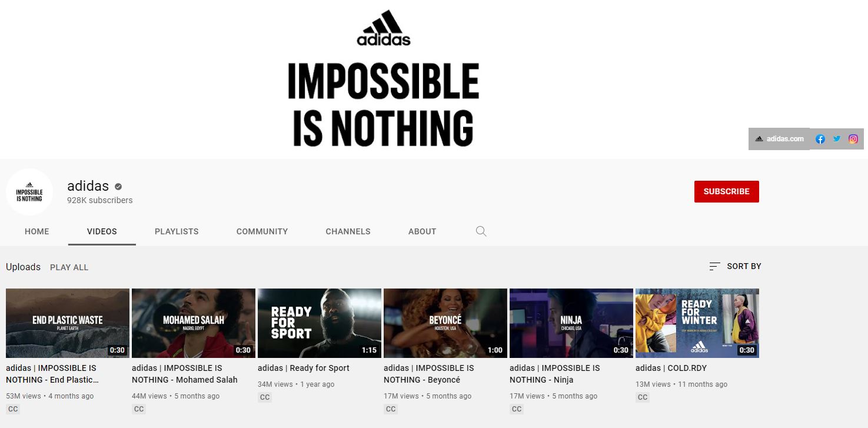868x428 pixels.
Task: Click CC badge under End Plastic video
Action: pos(13,409)
